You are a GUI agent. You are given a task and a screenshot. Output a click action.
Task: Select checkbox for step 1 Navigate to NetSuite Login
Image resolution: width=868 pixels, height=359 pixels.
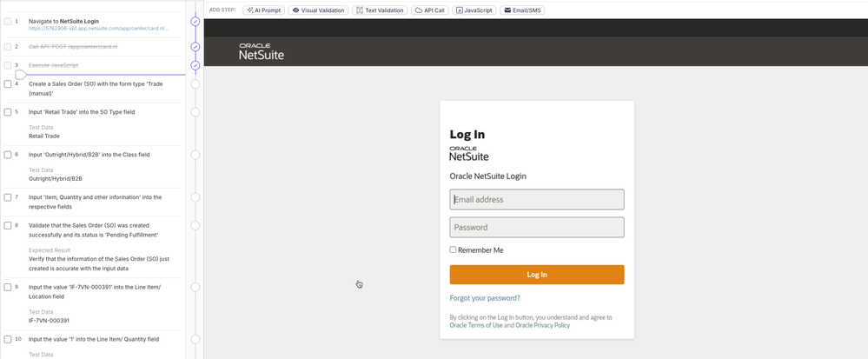8,21
